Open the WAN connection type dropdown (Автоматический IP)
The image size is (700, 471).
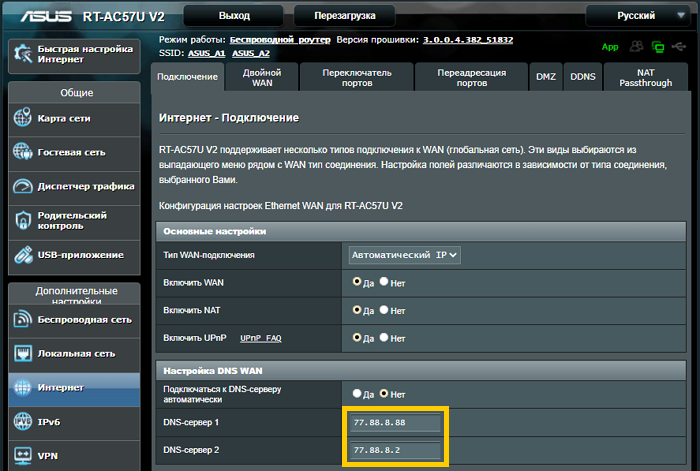[405, 255]
